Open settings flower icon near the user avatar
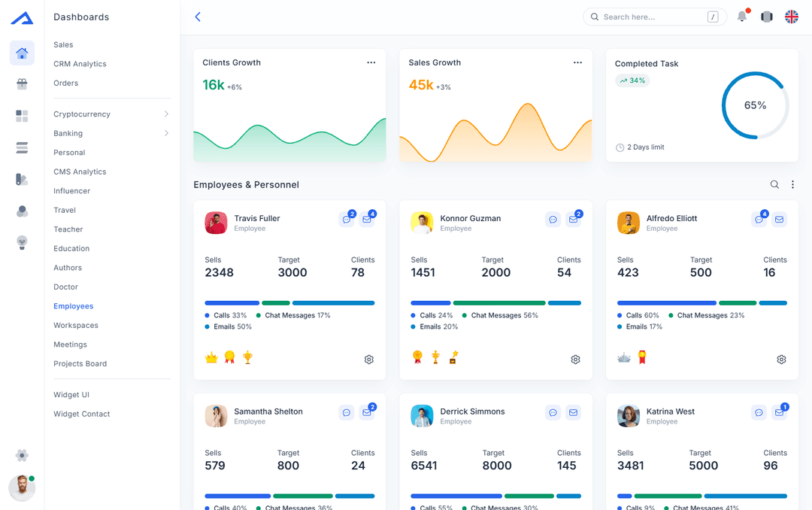 tap(22, 456)
